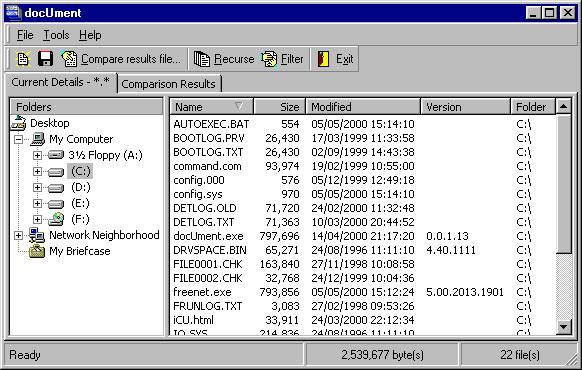Sort by the Modified column header
582x370 pixels.
coord(363,107)
